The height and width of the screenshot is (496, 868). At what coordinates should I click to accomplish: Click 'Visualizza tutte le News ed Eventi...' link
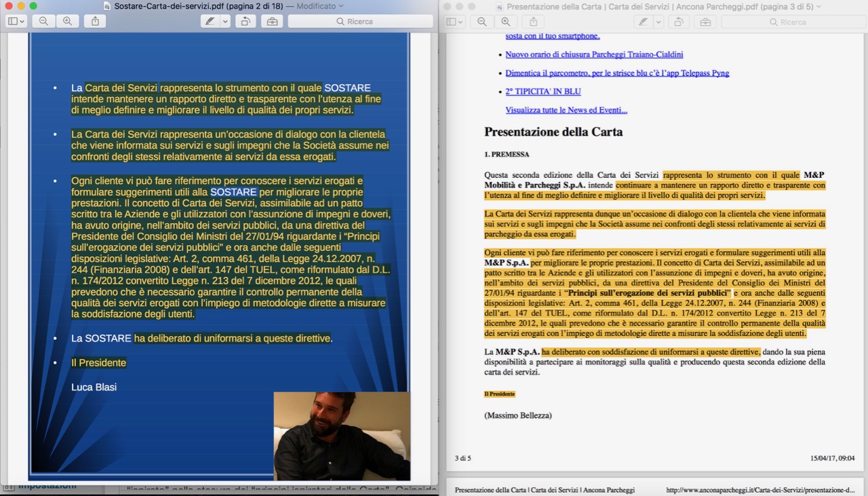[x=566, y=110]
